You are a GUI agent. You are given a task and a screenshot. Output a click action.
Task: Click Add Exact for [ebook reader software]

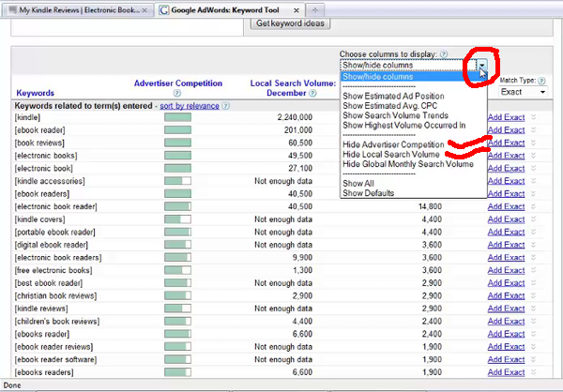pos(506,360)
